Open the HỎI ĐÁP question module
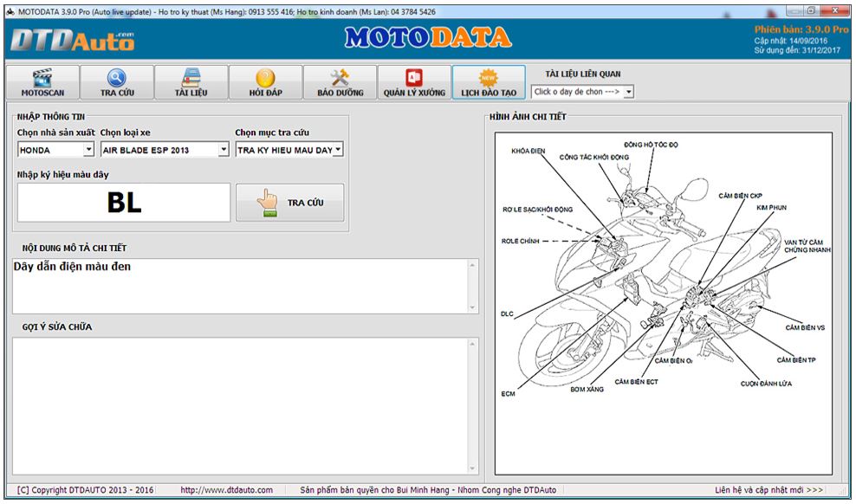Image resolution: width=856 pixels, height=504 pixels. point(265,82)
